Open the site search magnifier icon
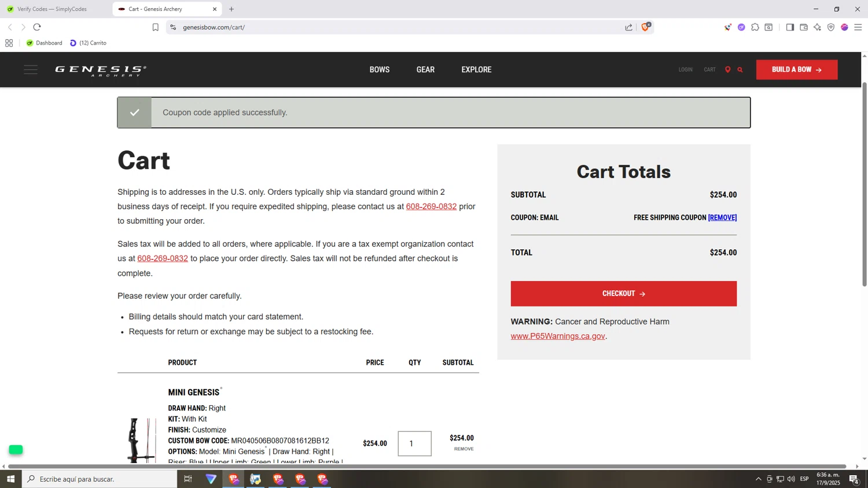Image resolution: width=868 pixels, height=488 pixels. [x=740, y=69]
